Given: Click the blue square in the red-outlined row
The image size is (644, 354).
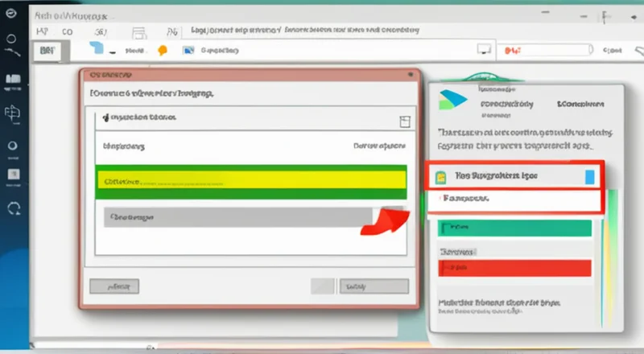Looking at the screenshot, I should 590,175.
